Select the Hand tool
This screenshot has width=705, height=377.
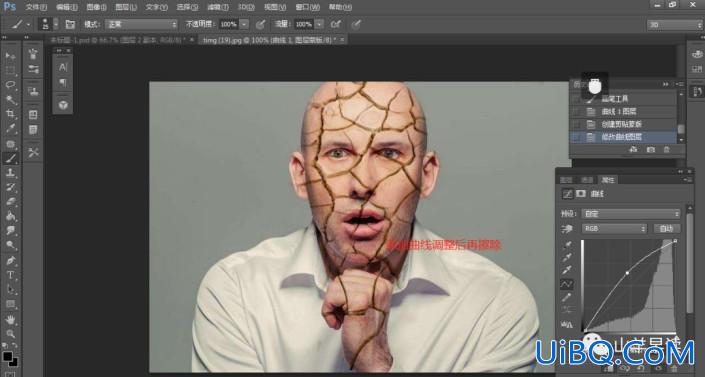coord(10,319)
